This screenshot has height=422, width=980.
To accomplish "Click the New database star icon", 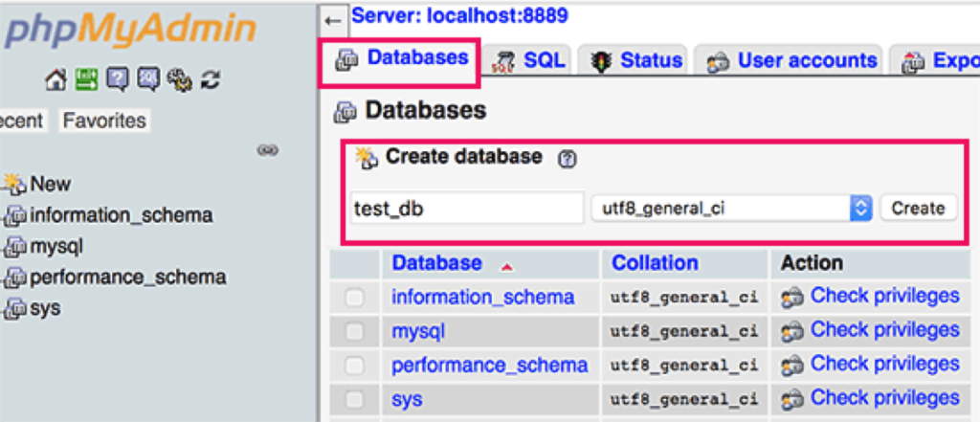I will (x=15, y=184).
